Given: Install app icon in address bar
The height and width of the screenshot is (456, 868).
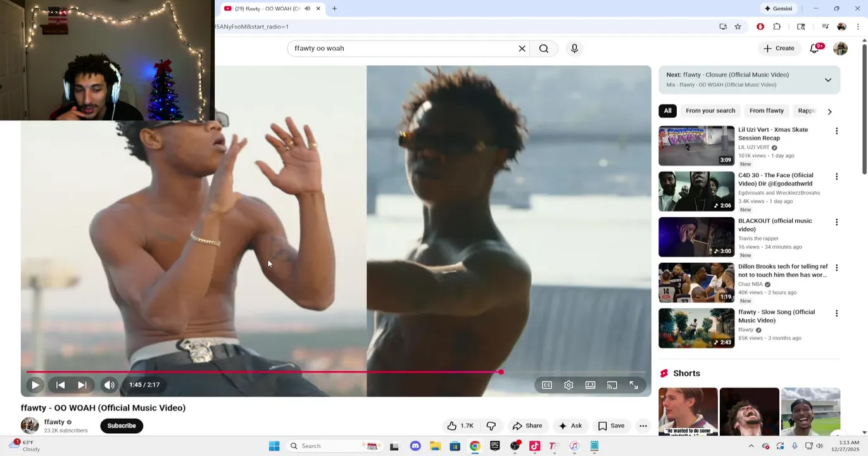Looking at the screenshot, I should (723, 27).
